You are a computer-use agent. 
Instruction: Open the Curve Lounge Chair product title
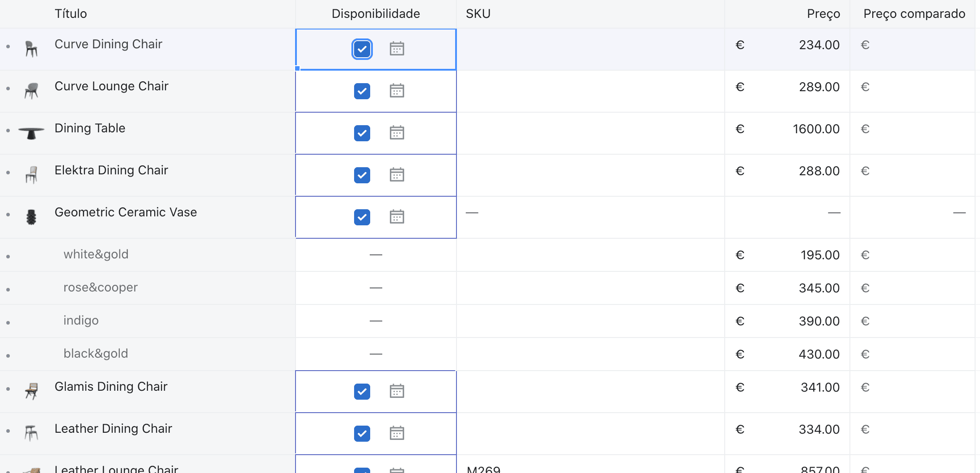(111, 86)
